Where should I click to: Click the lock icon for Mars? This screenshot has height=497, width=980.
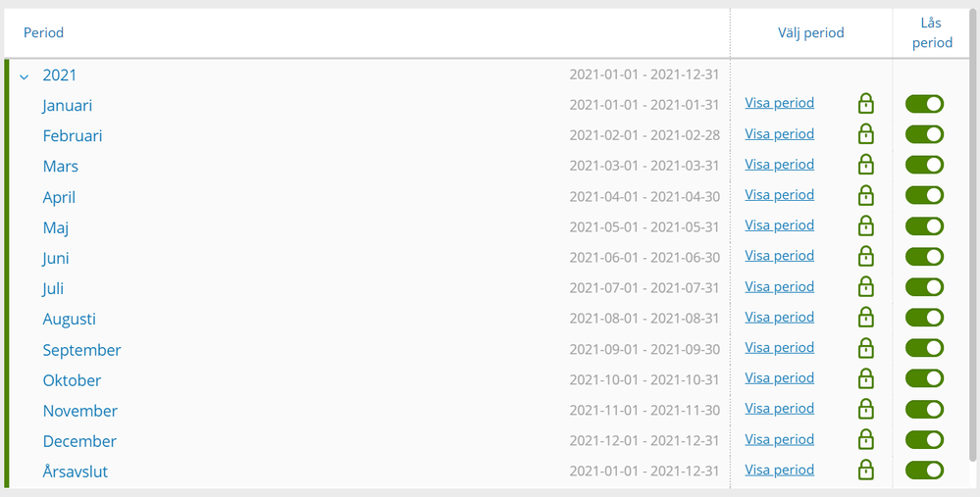[x=865, y=165]
